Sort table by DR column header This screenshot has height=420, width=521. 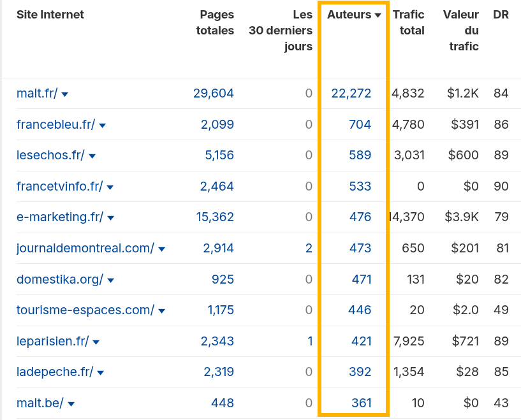coord(501,14)
